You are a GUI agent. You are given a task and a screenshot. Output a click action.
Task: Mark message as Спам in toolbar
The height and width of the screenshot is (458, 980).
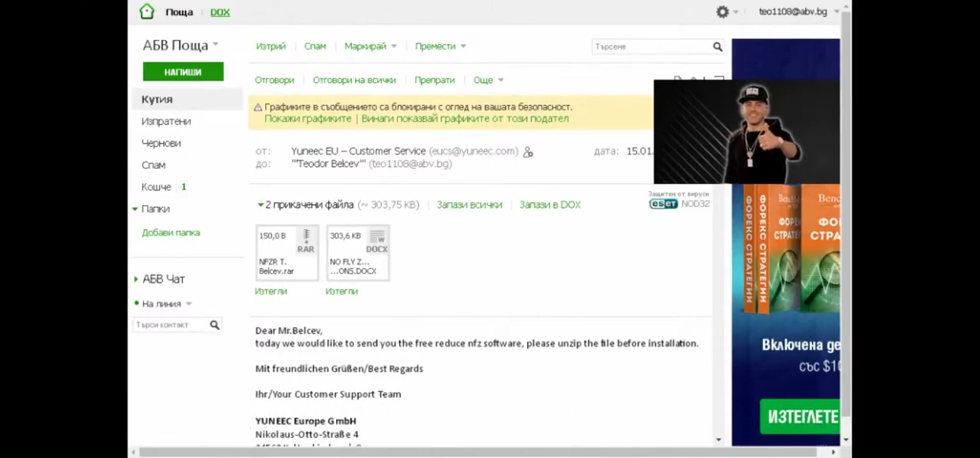[x=315, y=46]
